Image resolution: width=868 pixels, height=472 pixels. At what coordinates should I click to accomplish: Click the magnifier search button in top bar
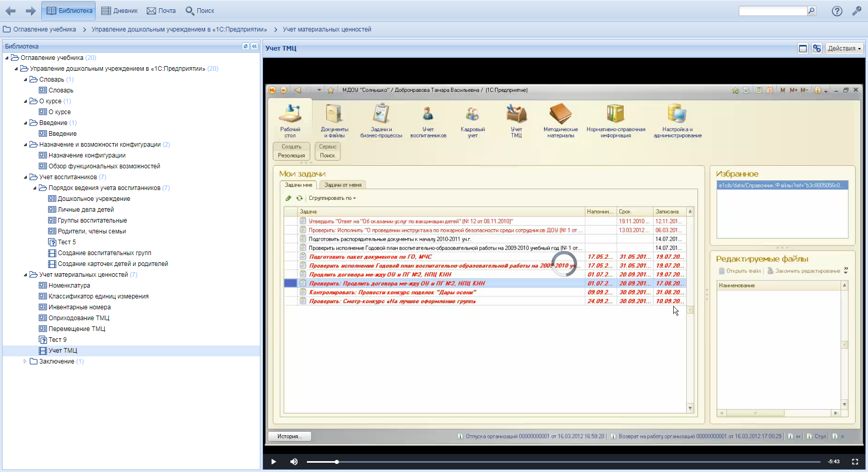coord(812,10)
